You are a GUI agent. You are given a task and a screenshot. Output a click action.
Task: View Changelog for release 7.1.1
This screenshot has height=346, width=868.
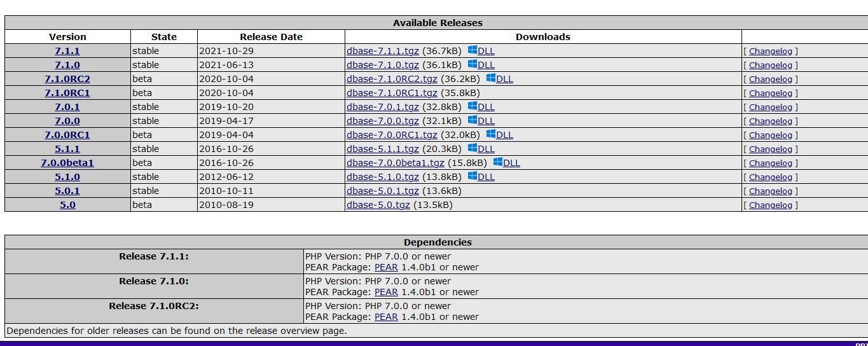[x=771, y=51]
